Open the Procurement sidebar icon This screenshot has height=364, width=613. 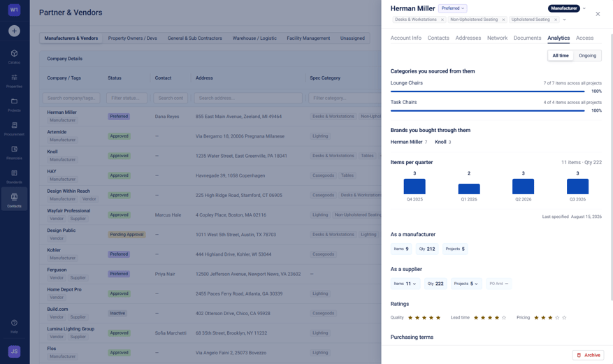pos(14,128)
